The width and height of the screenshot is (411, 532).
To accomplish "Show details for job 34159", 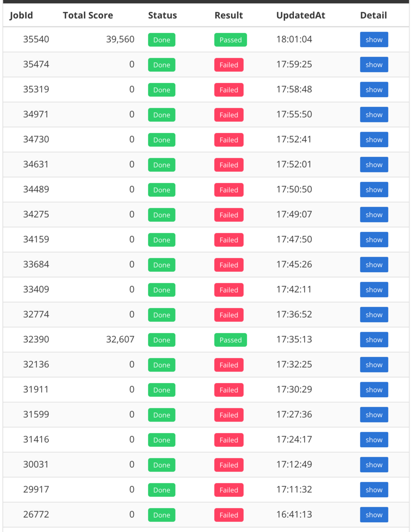I will pyautogui.click(x=374, y=240).
